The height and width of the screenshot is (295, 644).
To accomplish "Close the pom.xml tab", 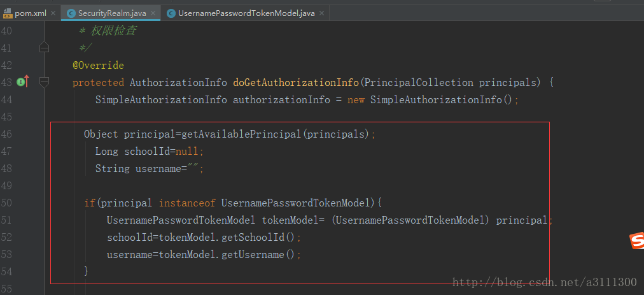I will click(53, 13).
